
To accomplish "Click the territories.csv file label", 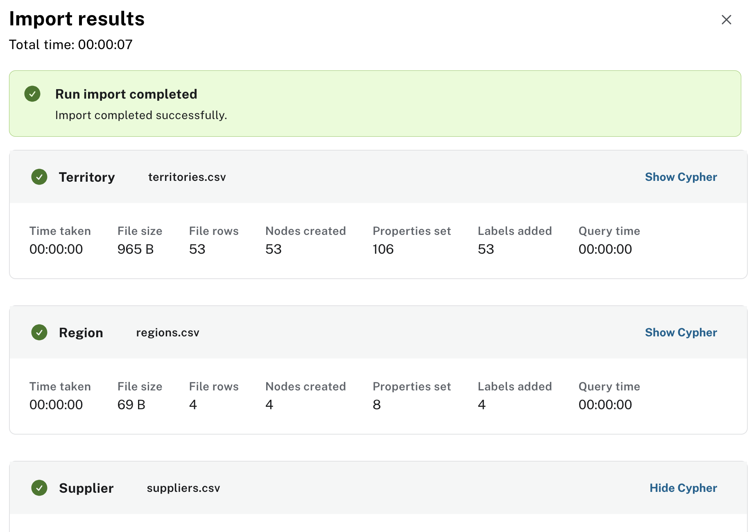I will [x=187, y=177].
